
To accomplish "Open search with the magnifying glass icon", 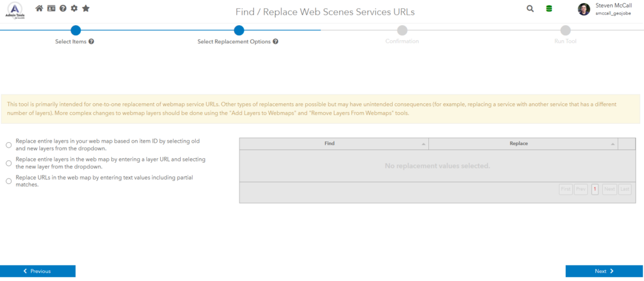I will pyautogui.click(x=530, y=9).
